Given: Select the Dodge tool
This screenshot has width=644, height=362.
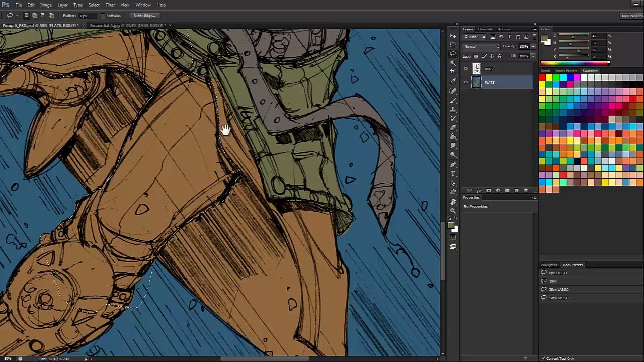Looking at the screenshot, I should click(453, 154).
